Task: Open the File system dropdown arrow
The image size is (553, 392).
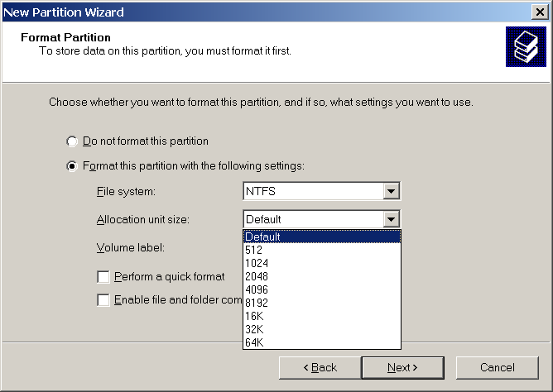Action: (392, 192)
